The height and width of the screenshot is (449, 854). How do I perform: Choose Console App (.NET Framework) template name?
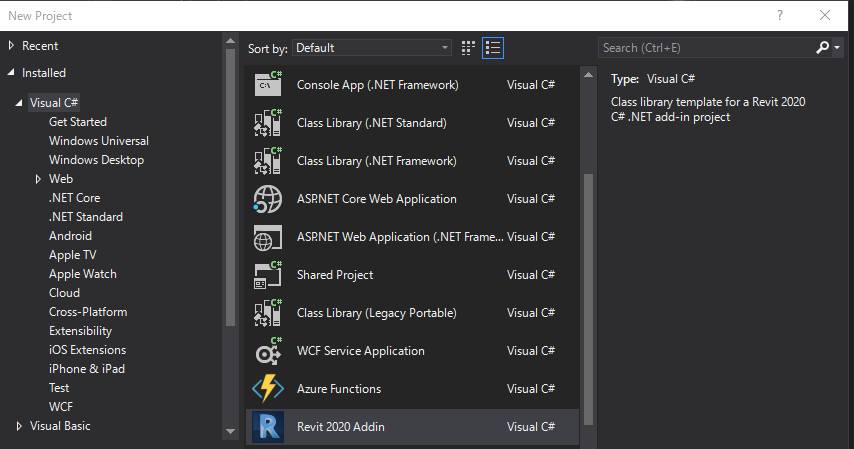(377, 85)
